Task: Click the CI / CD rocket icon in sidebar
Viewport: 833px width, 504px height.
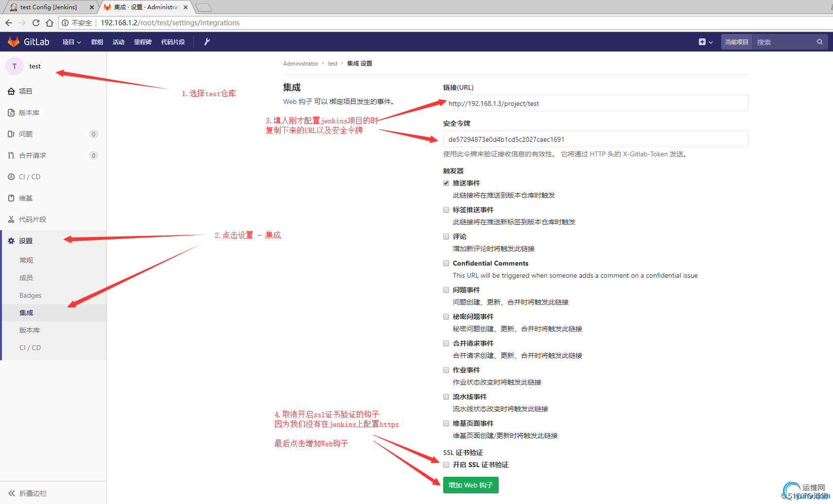Action: 11,177
